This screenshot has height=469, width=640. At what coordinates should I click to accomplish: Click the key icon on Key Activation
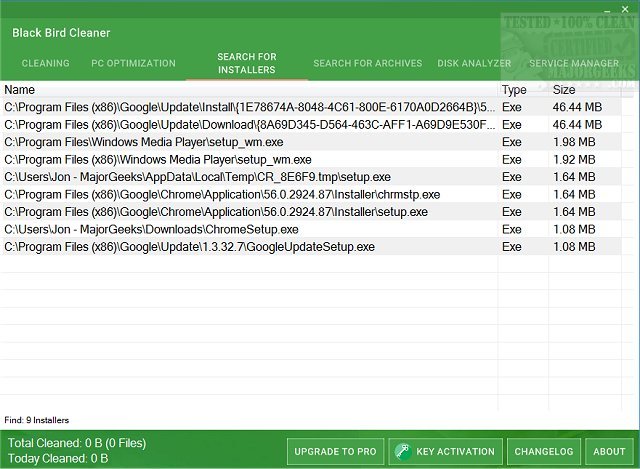tap(402, 451)
